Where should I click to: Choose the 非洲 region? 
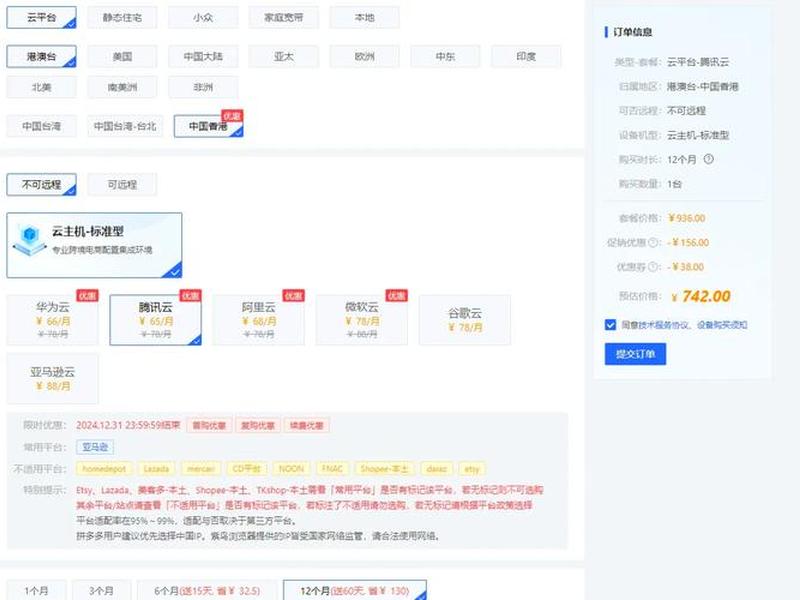point(203,87)
